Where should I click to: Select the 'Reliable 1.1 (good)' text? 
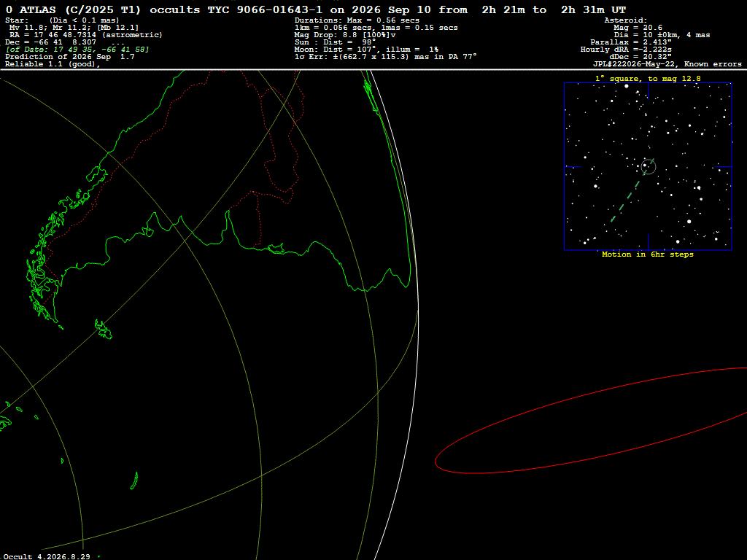coord(53,64)
